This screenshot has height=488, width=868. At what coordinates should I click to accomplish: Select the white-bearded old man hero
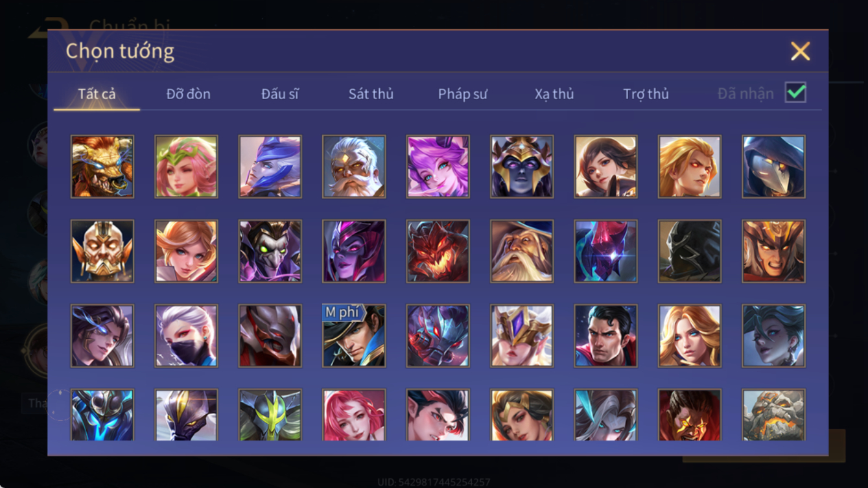pos(354,167)
